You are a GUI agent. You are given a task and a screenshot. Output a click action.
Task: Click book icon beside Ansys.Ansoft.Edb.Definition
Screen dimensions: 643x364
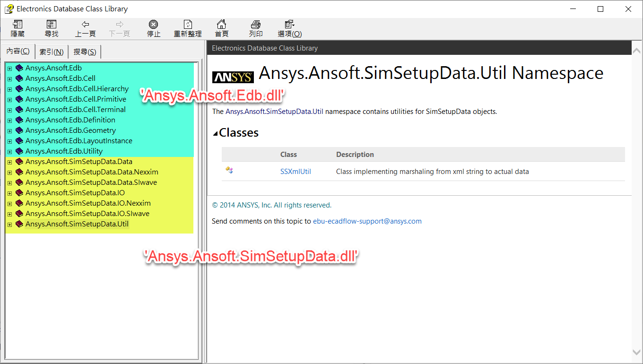(x=19, y=120)
